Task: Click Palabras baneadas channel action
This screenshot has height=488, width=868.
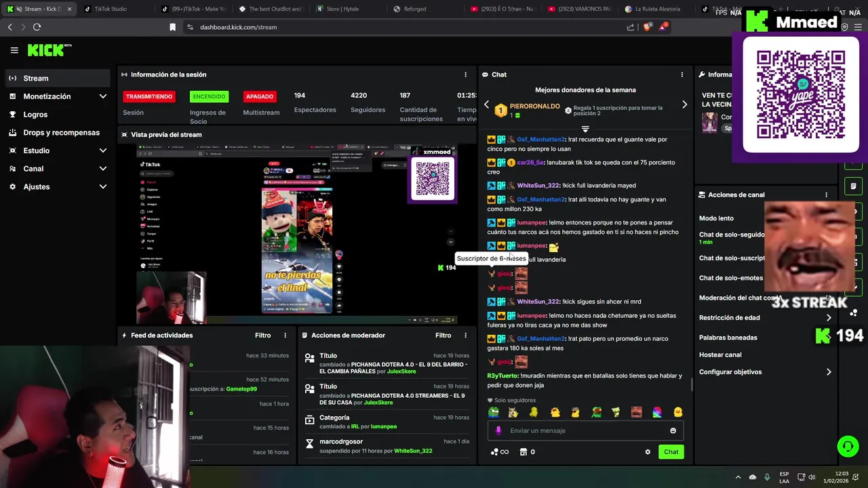Action: 728,338
